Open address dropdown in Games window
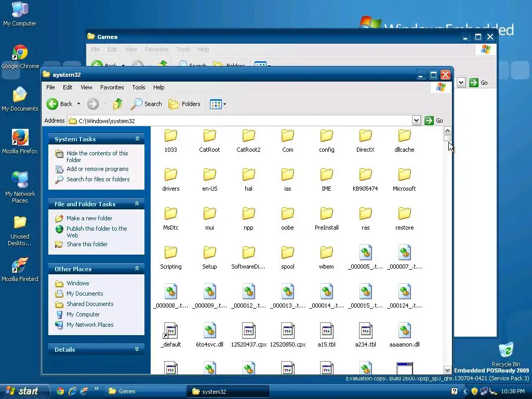Screen dimensions: 532x399 [x=461, y=83]
